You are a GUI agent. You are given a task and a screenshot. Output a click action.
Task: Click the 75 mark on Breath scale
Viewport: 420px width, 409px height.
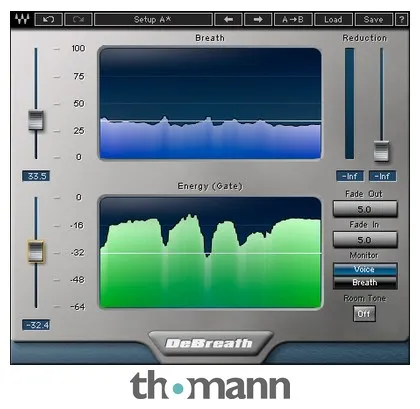(79, 76)
